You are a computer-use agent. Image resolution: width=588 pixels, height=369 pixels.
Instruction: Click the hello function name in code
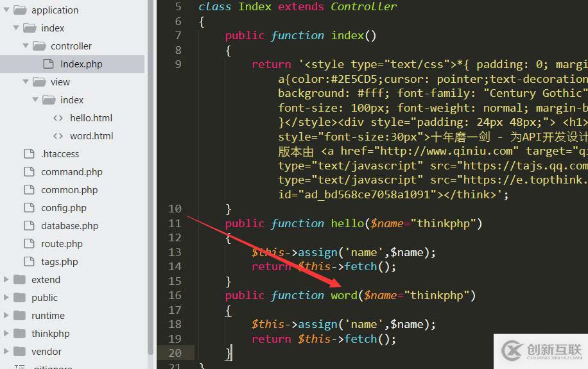pos(347,223)
